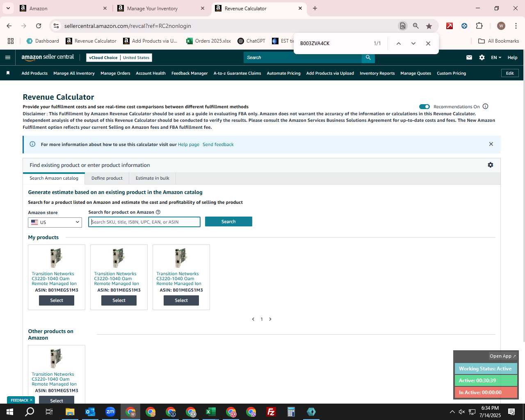
Task: Click info icon beside Recommendations On
Action: tap(486, 107)
